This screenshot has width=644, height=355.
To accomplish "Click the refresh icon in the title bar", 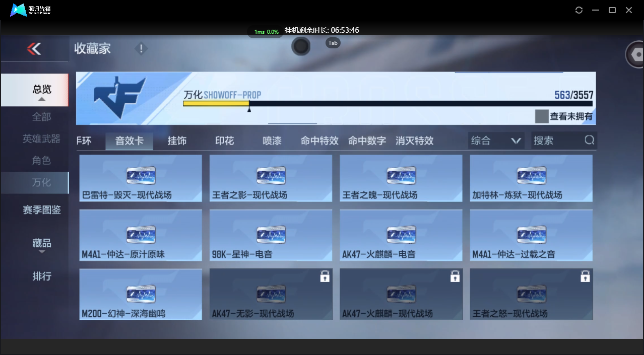I will point(579,10).
